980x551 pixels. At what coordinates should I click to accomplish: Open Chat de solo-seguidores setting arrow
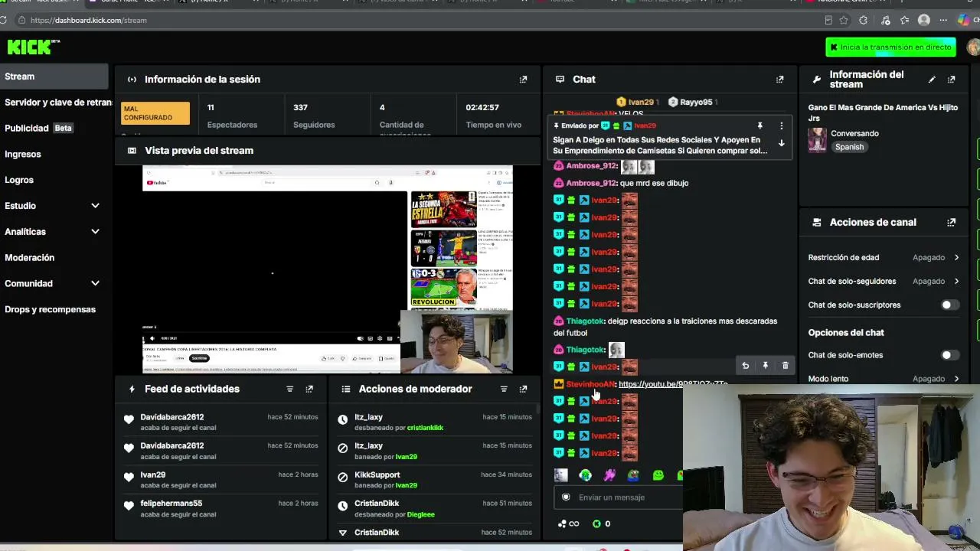[956, 282]
